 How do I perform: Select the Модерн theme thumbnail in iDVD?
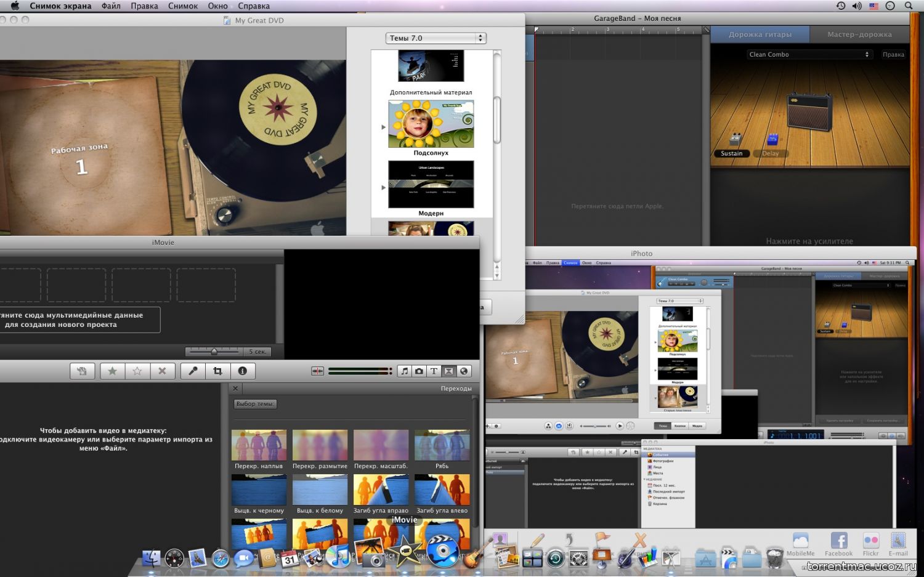pos(431,184)
